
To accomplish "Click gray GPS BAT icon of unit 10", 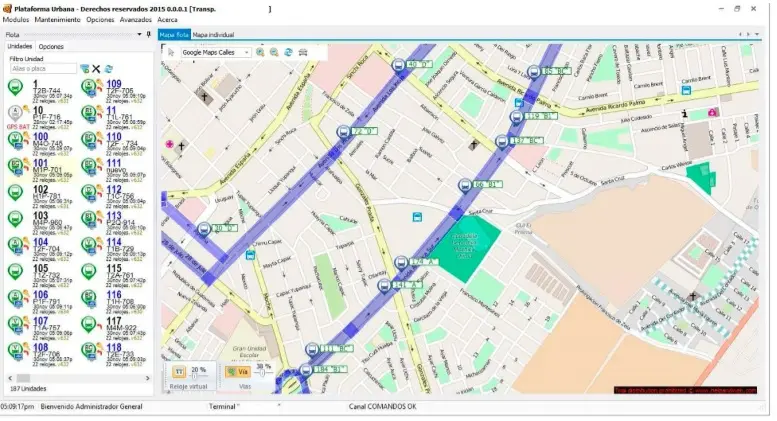I will pos(15,114).
